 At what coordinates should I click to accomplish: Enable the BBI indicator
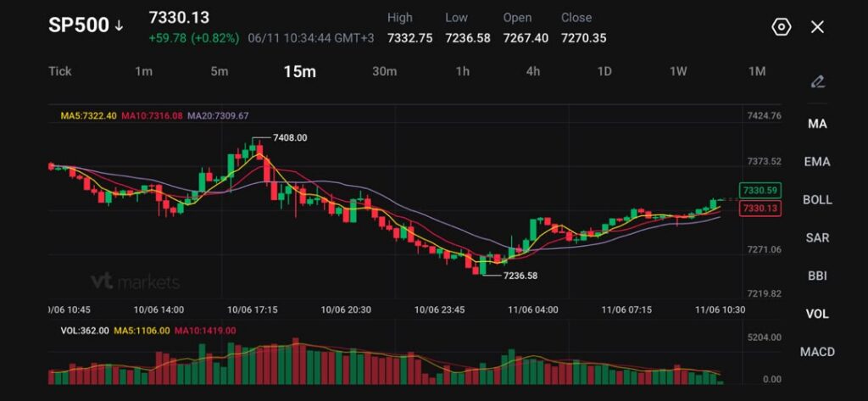coord(817,276)
